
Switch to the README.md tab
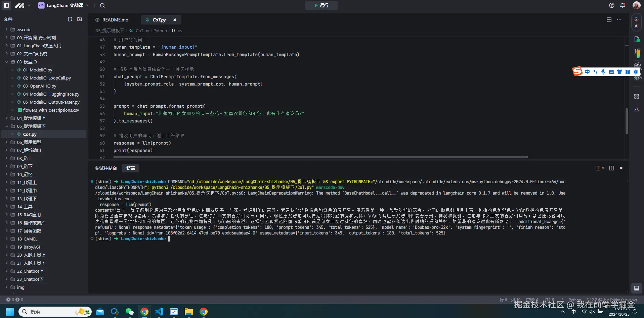coord(115,20)
